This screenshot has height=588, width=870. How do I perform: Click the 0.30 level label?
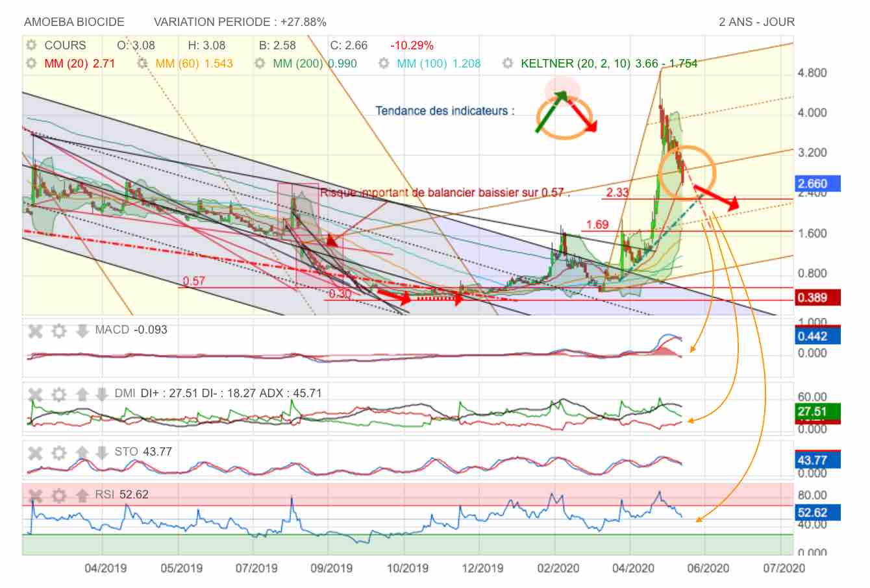(x=340, y=294)
